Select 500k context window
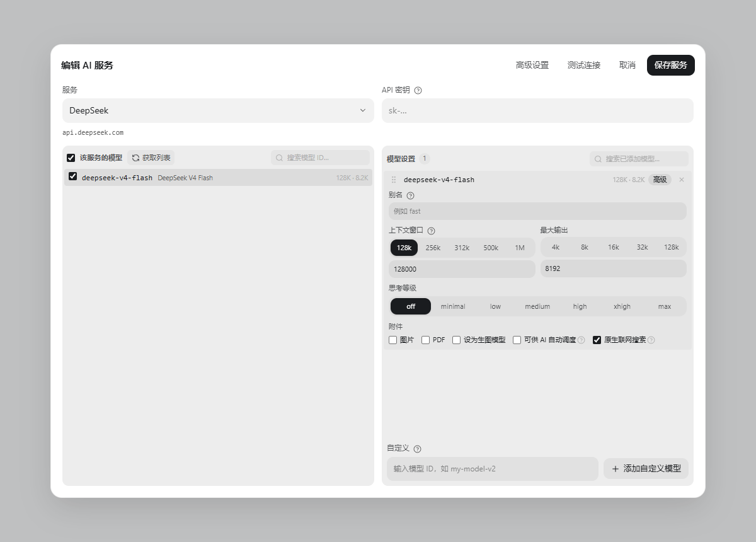Image resolution: width=756 pixels, height=542 pixels. coord(491,248)
